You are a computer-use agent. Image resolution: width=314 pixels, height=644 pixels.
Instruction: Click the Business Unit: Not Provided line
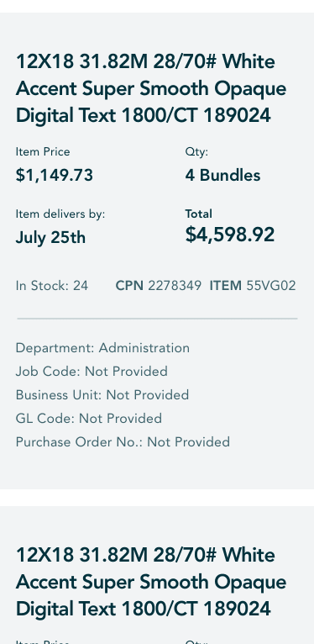pyautogui.click(x=102, y=394)
